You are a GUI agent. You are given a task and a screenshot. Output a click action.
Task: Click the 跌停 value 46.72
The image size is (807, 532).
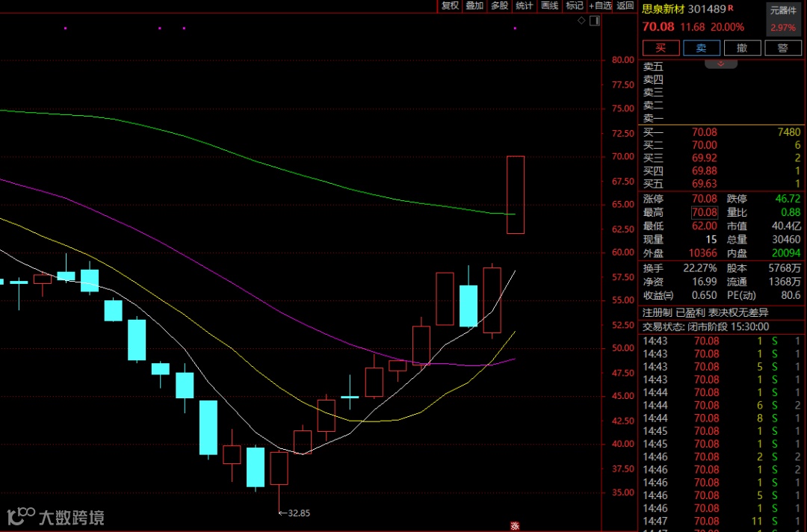pos(788,199)
